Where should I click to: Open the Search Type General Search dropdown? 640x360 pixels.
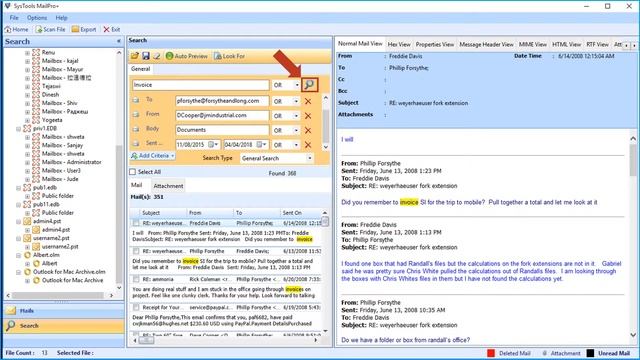click(x=310, y=158)
